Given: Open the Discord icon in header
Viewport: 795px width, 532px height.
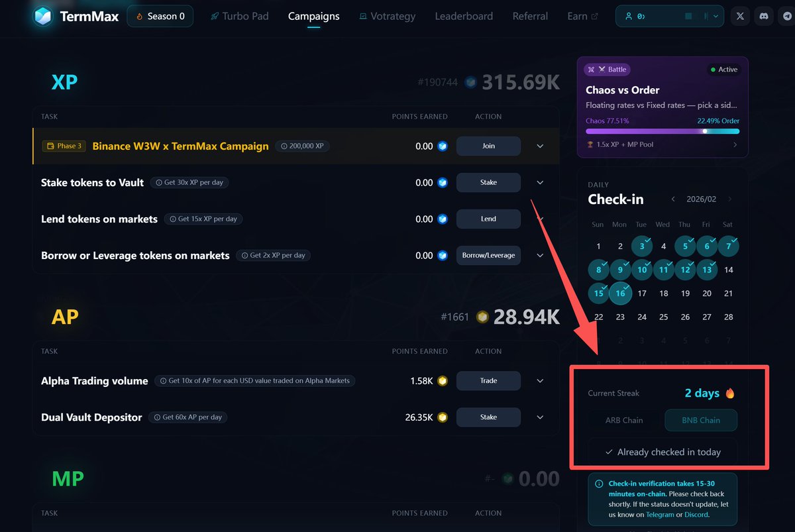Looking at the screenshot, I should coord(765,16).
